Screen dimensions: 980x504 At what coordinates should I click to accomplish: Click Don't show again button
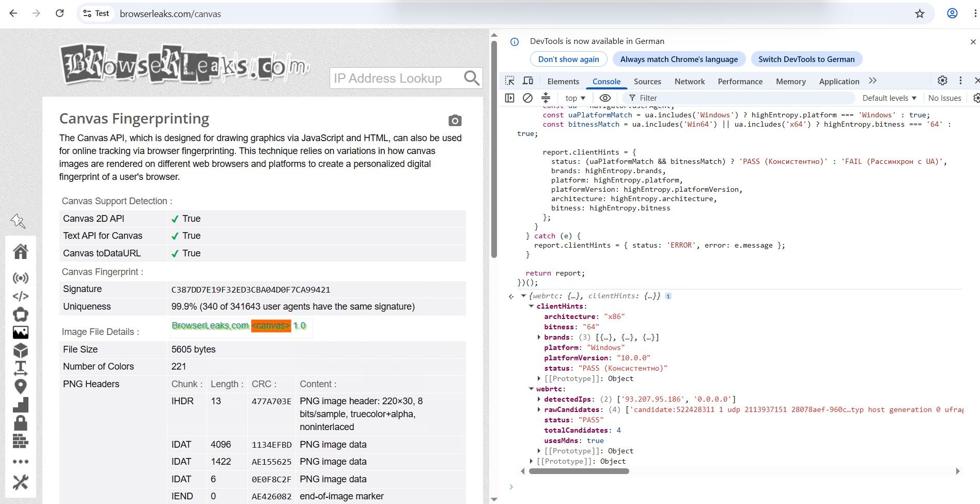coord(568,59)
